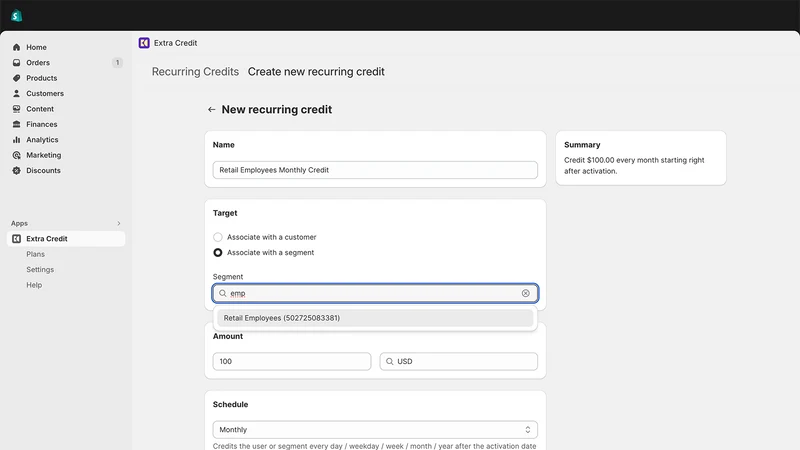This screenshot has height=450, width=800.
Task: Select Associate with a customer radio
Action: 218,237
